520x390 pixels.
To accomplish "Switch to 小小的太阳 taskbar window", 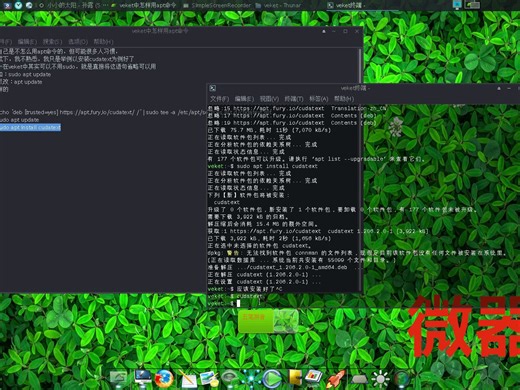I will point(74,5).
